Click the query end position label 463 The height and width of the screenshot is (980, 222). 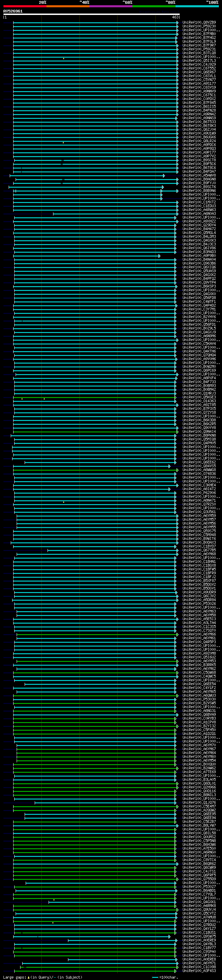[175, 17]
